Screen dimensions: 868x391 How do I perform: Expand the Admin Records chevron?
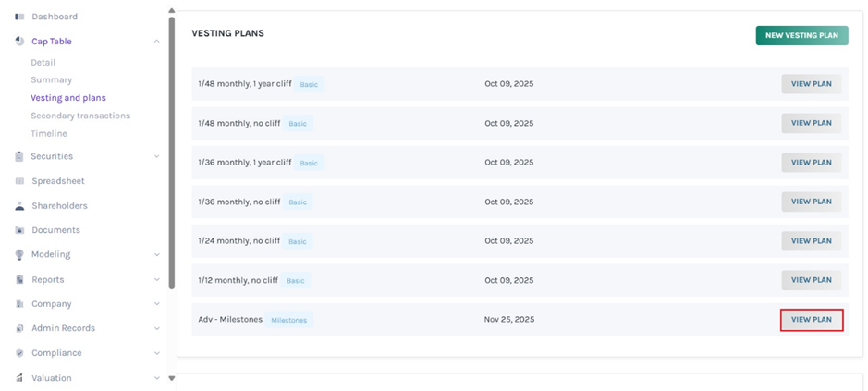tap(156, 328)
